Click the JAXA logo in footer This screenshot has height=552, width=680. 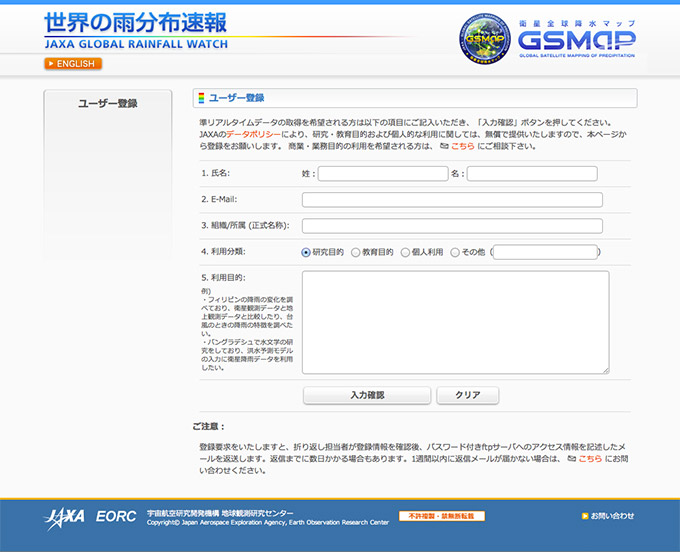(x=65, y=517)
